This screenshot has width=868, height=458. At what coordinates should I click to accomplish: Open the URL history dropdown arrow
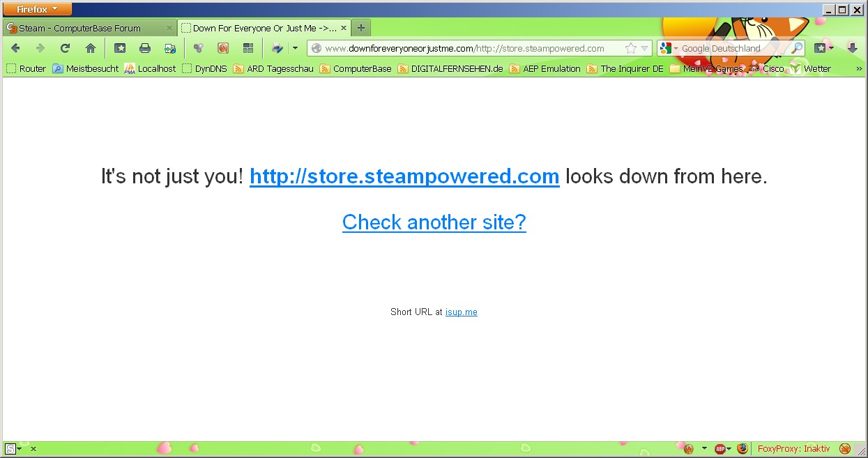click(645, 48)
